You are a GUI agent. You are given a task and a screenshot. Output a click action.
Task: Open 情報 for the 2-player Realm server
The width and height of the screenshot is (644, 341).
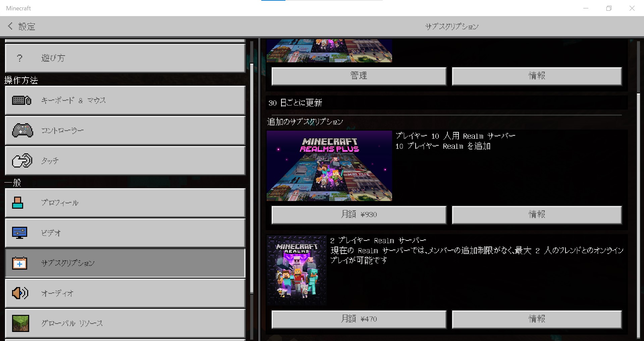coord(537,319)
